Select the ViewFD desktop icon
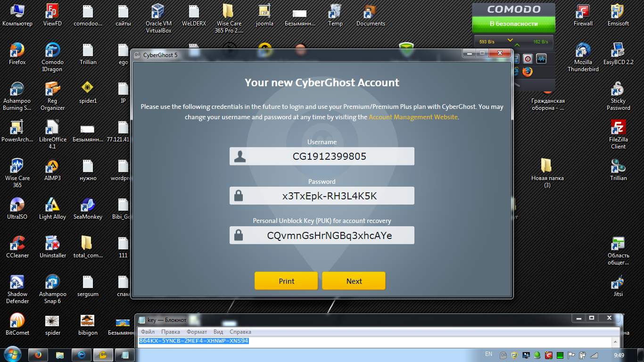 (52, 15)
